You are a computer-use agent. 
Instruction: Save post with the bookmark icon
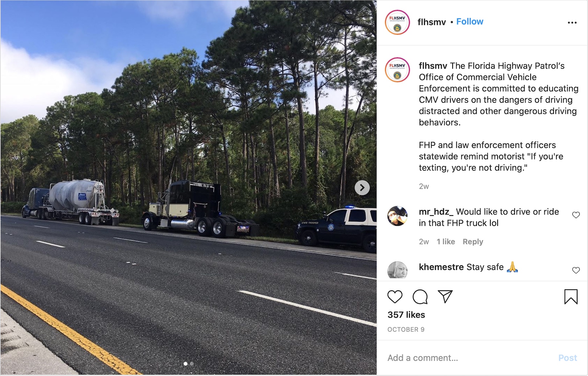pos(571,297)
